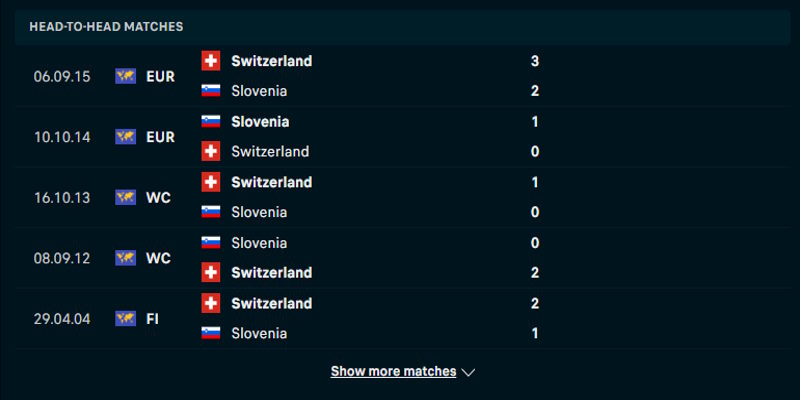Select the WC competition label for 16.10.13

pos(158,197)
